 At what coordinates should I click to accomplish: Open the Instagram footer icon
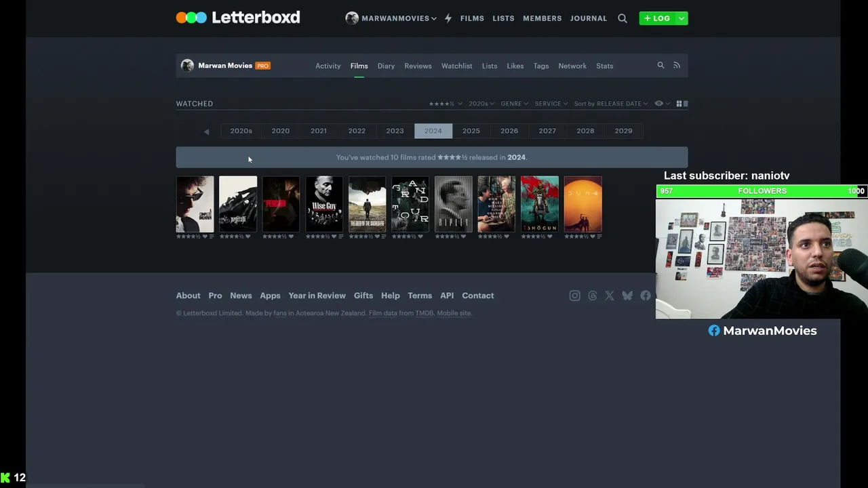tap(575, 296)
